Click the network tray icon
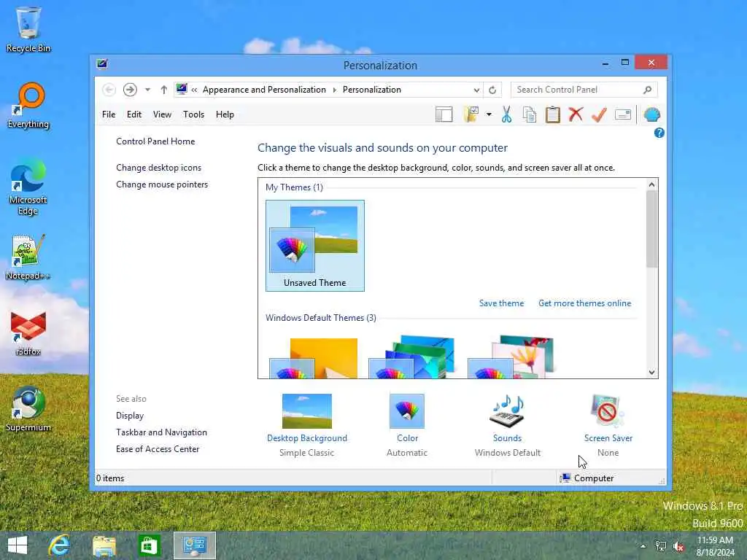The width and height of the screenshot is (747, 560). [661, 546]
